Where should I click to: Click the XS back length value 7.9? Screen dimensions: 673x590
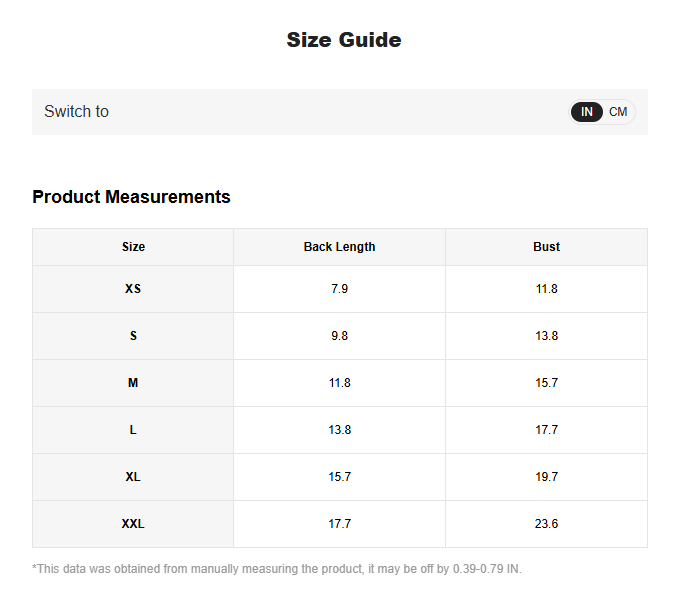[x=339, y=289]
